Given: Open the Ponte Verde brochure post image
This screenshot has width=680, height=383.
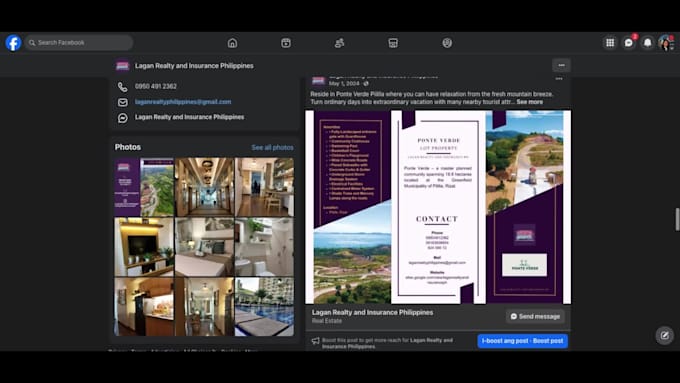Looking at the screenshot, I should click(x=438, y=207).
